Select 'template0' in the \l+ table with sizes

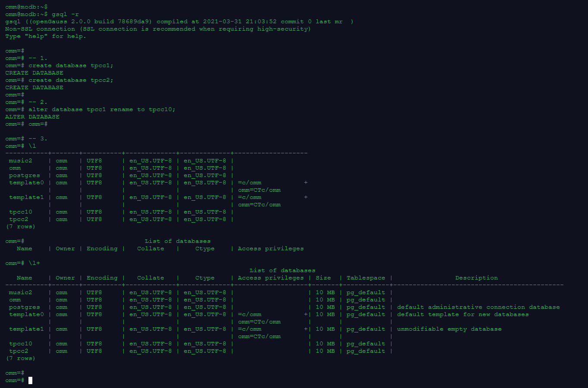[26, 314]
